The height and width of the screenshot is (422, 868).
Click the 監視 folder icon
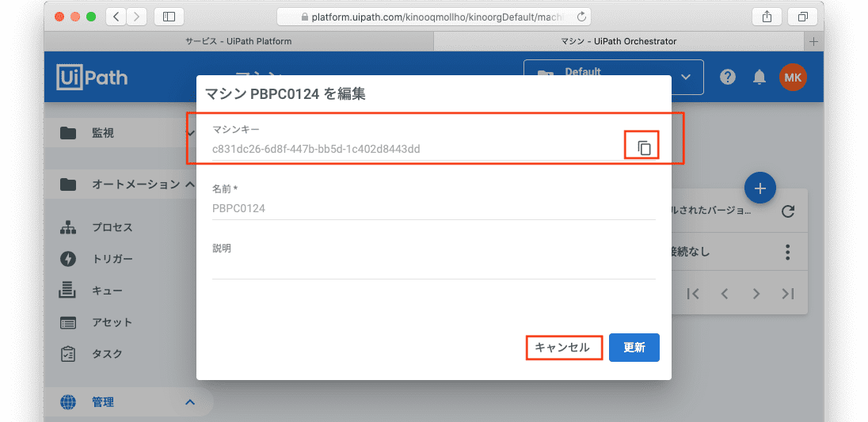(68, 133)
